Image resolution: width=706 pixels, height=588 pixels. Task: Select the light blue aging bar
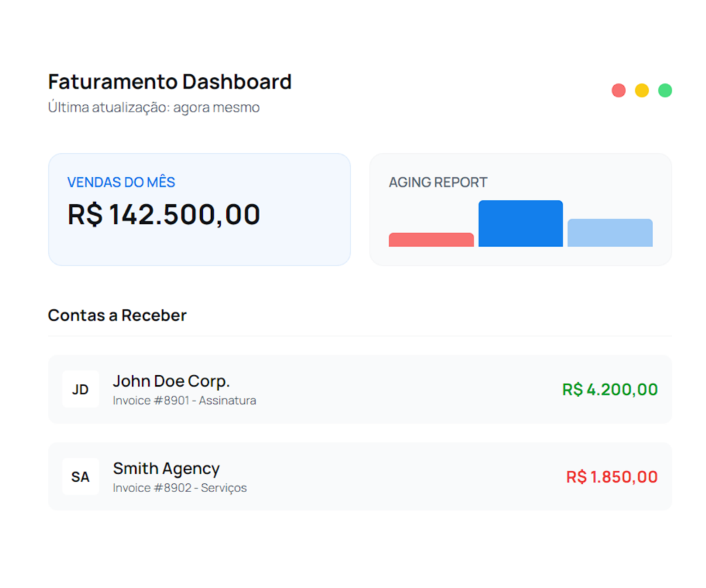[609, 233]
